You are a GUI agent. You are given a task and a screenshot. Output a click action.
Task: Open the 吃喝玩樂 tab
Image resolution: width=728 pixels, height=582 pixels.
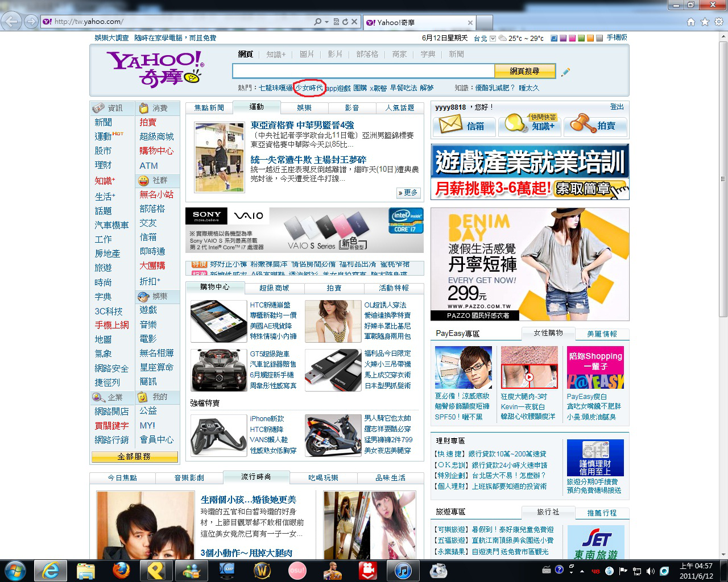coord(323,478)
